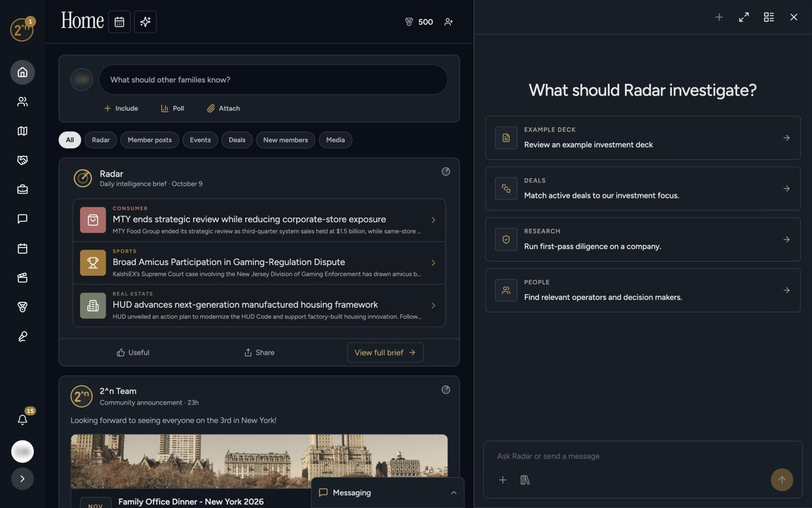Expand the Radar panel to full screen
The height and width of the screenshot is (508, 812).
[744, 17]
